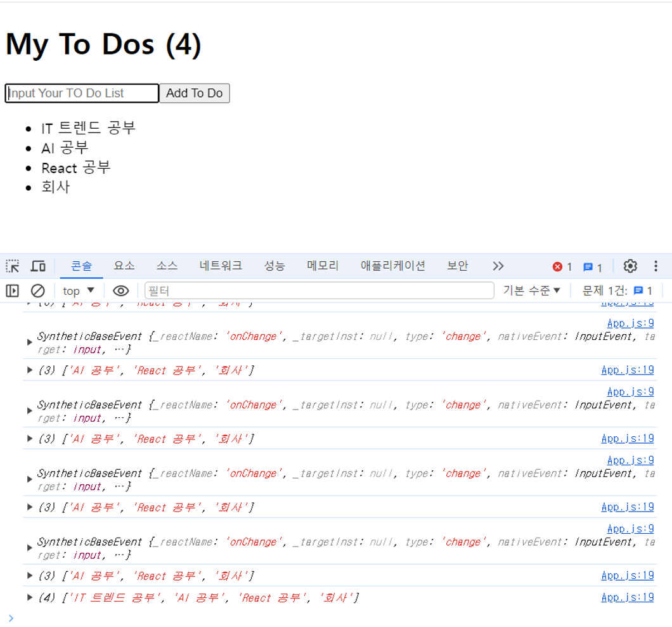Show the console sidebar panel icon
This screenshot has height=627, width=672.
(13, 291)
